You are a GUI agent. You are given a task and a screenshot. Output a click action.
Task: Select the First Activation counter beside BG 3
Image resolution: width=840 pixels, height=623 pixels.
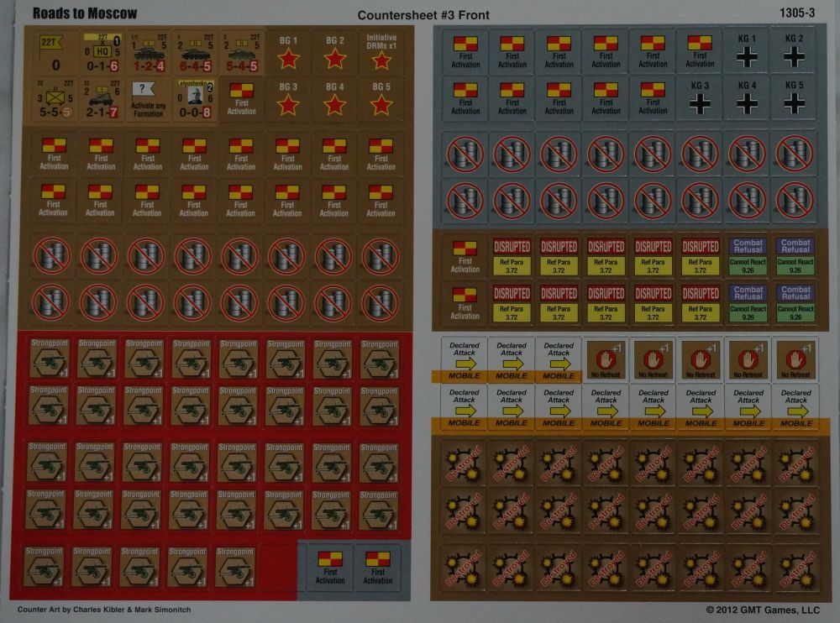[x=242, y=99]
